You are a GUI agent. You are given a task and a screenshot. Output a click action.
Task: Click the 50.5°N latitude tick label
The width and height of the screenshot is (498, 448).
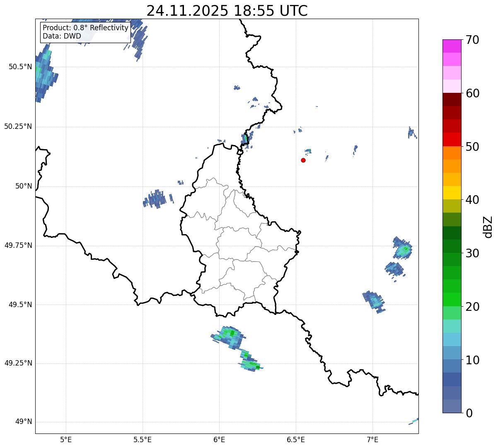[20, 67]
